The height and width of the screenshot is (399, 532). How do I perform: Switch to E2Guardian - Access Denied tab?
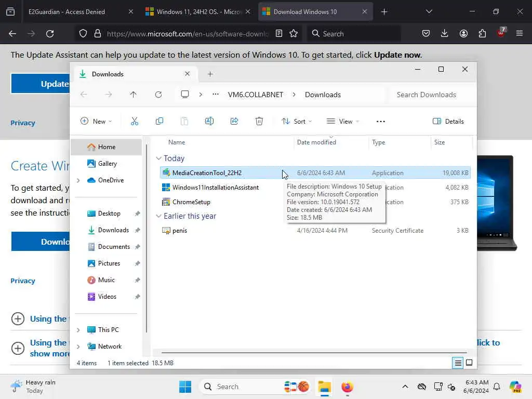(80, 12)
